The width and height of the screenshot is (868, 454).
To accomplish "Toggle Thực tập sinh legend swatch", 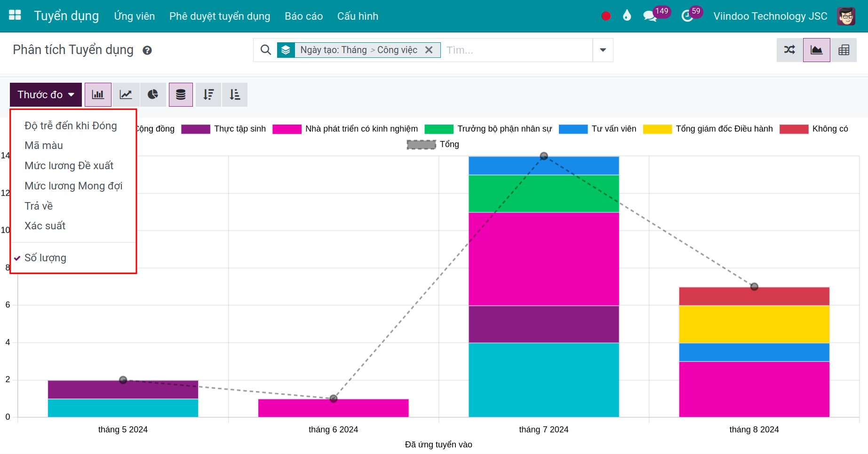I will [196, 129].
